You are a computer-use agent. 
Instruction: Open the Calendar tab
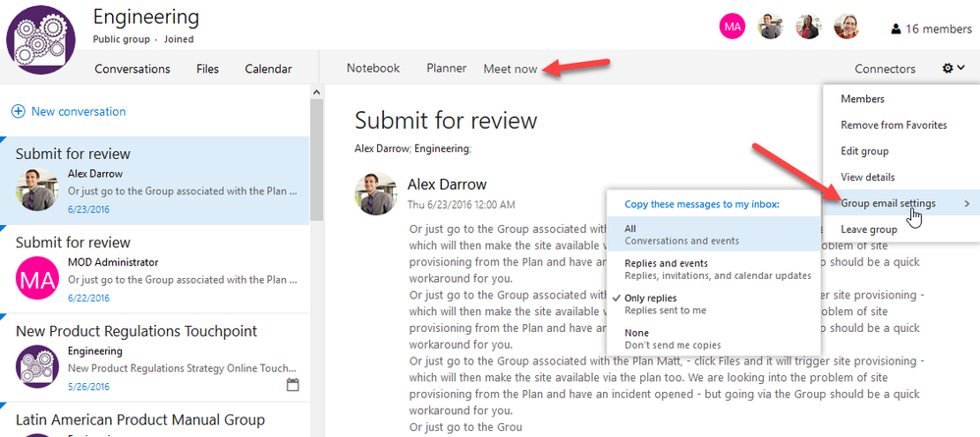click(268, 69)
